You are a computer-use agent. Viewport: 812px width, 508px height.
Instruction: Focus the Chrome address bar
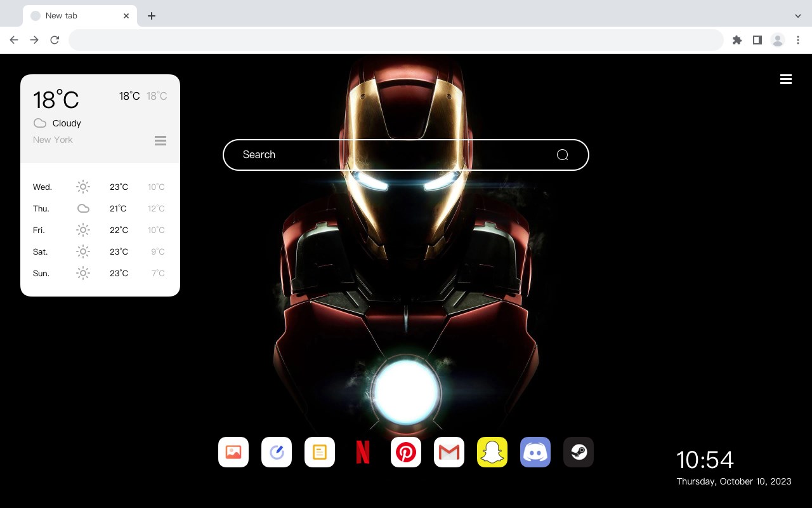(396, 40)
